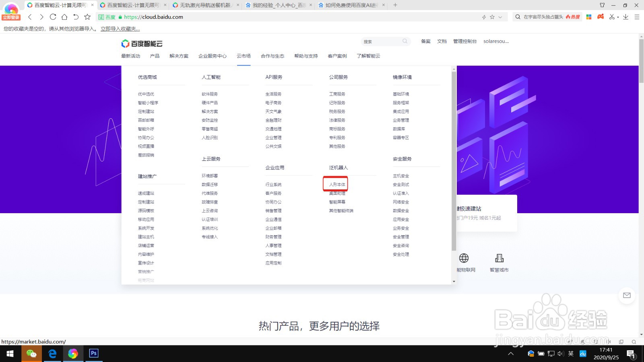The width and height of the screenshot is (644, 362).
Task: Click the 智慧城市 building icon
Action: (500, 258)
